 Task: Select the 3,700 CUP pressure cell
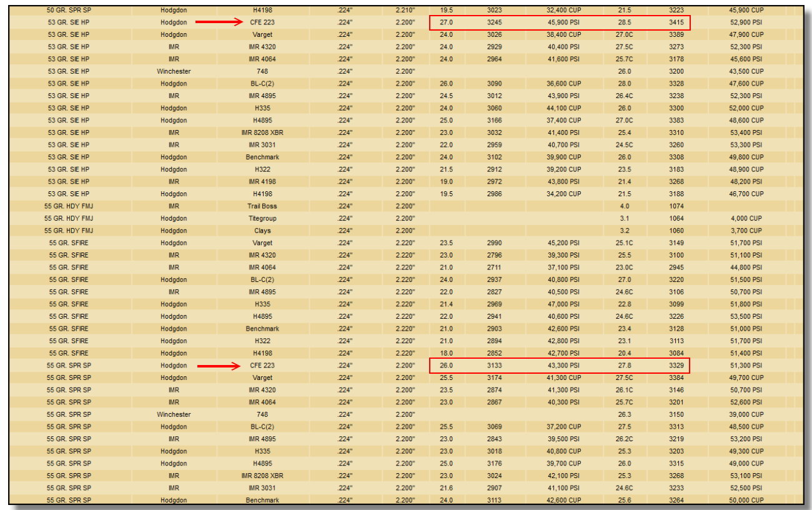click(747, 231)
